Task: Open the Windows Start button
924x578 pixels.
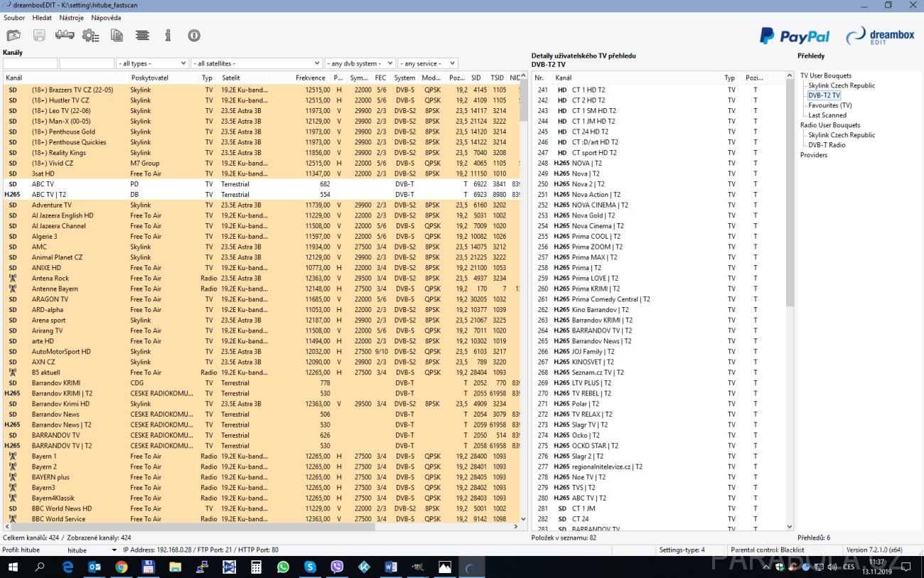Action: coord(13,567)
